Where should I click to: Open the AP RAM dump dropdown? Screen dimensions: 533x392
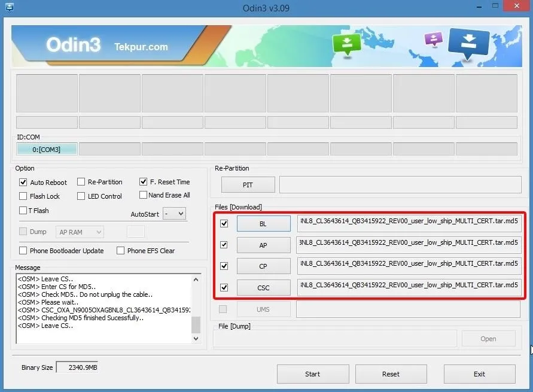click(80, 232)
